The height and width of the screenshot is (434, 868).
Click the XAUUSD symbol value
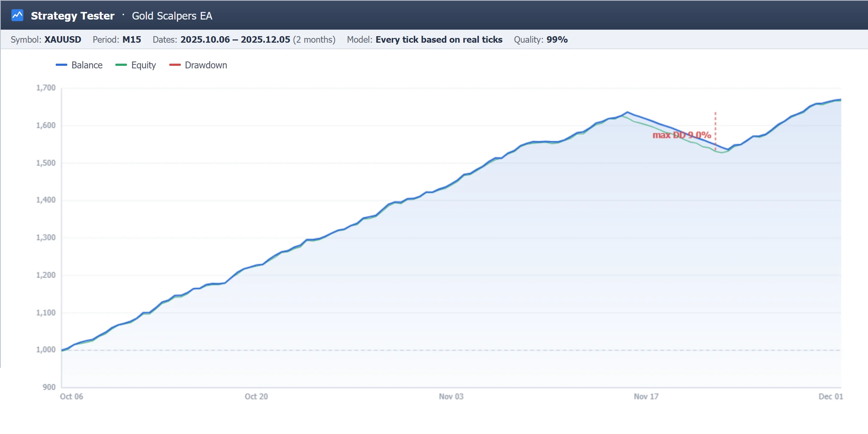click(63, 39)
